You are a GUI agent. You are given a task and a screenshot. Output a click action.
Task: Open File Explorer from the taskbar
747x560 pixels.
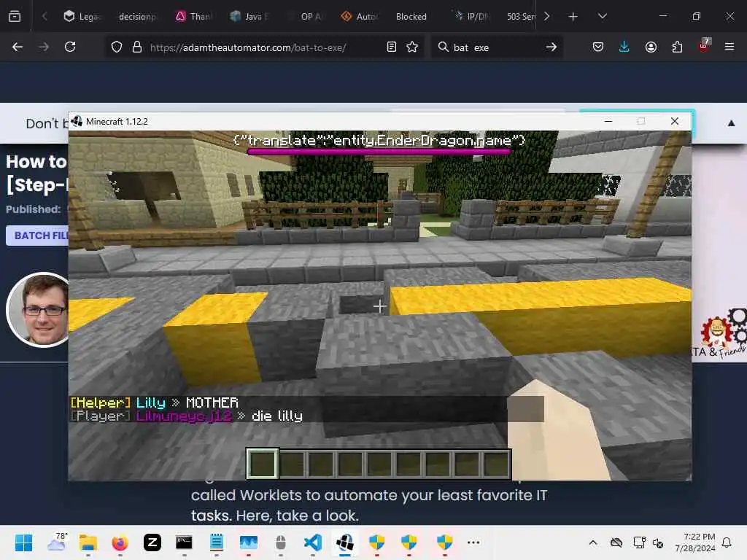pos(88,542)
